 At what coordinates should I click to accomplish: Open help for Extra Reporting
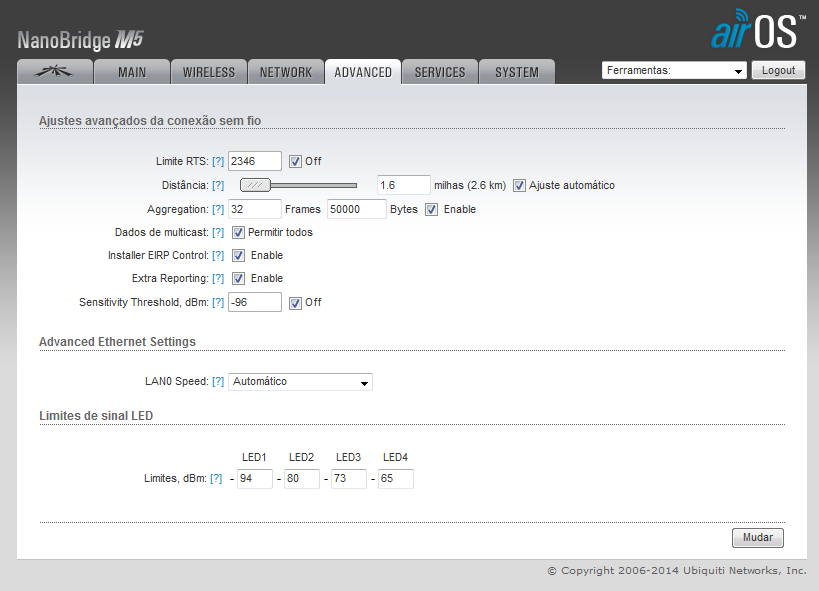coord(218,279)
